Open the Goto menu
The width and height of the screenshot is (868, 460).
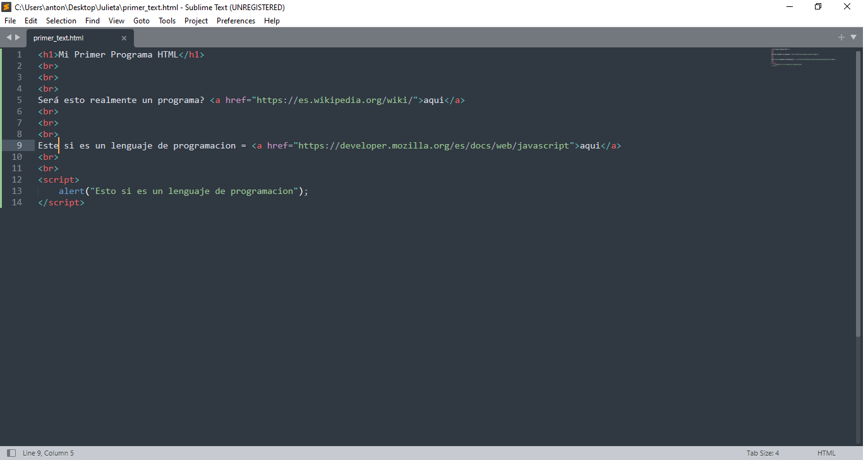tap(142, 21)
